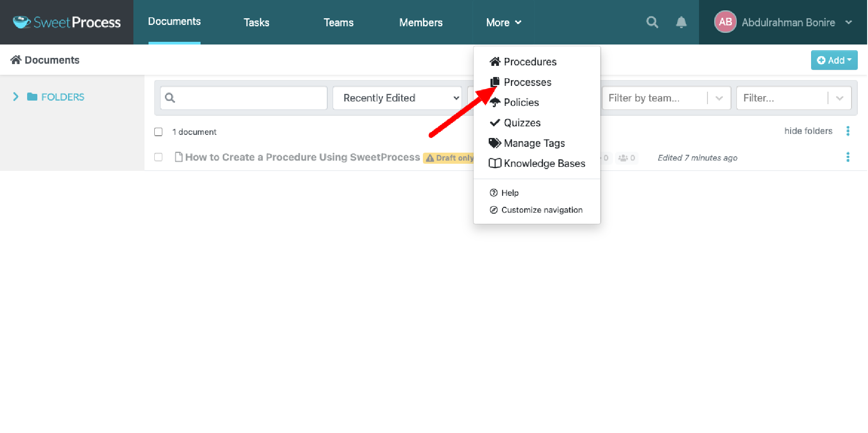Click the Quizzes checkmark icon
This screenshot has width=868, height=433.
pyautogui.click(x=495, y=122)
